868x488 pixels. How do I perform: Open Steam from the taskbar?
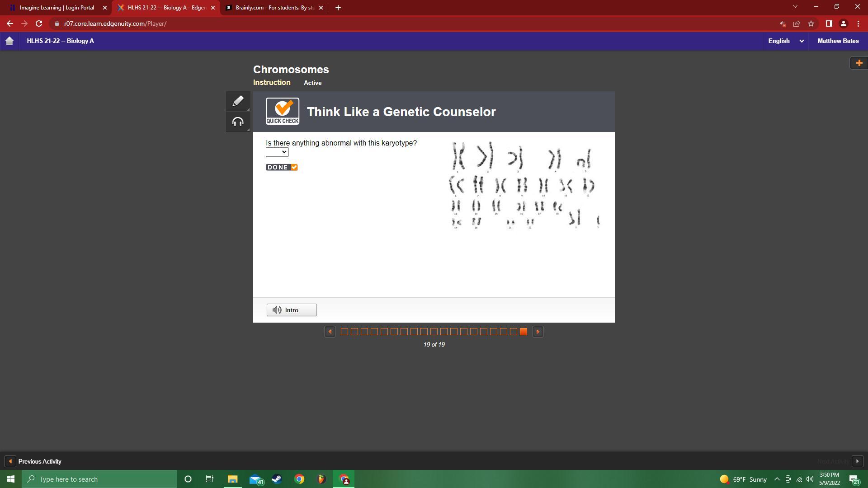click(277, 479)
